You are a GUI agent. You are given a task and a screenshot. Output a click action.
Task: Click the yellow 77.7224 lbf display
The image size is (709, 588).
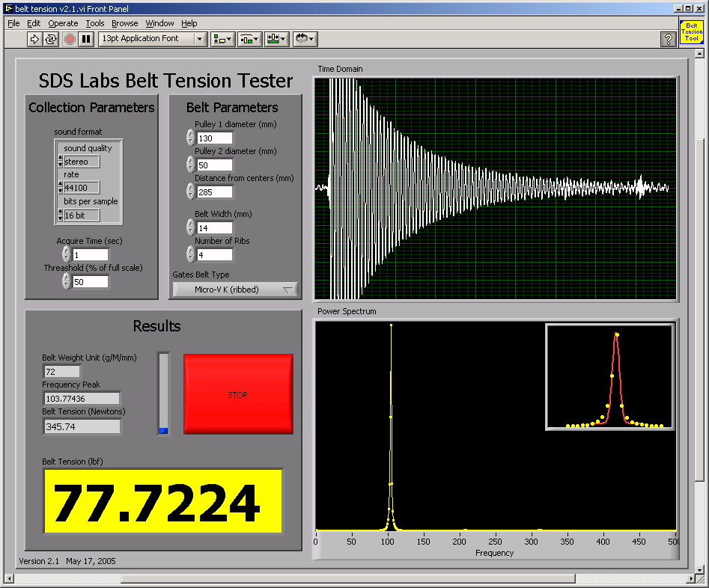(163, 502)
